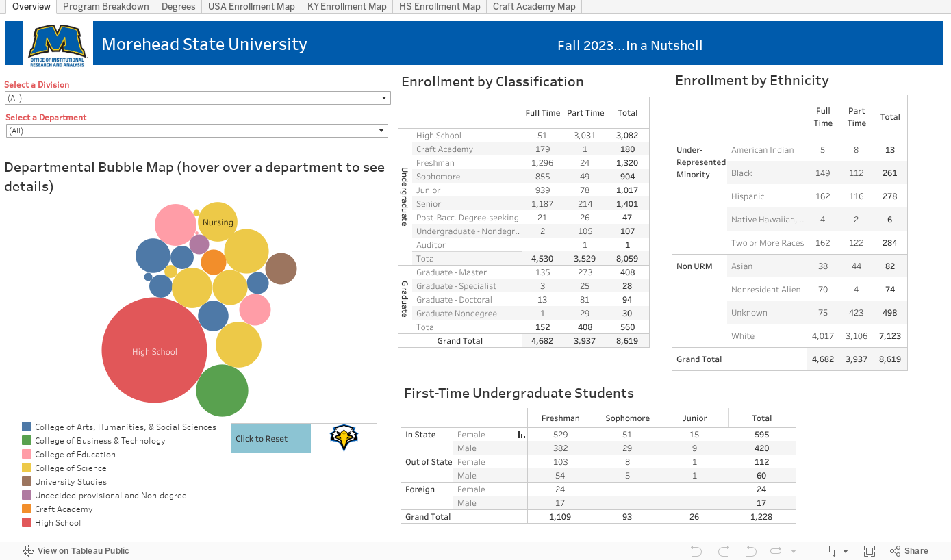Image resolution: width=951 pixels, height=560 pixels.
Task: Select the brown University Studies bubble
Action: [x=281, y=268]
